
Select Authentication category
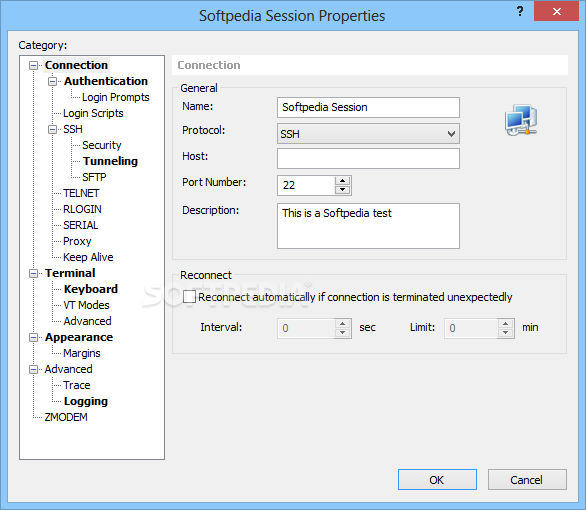[x=106, y=81]
